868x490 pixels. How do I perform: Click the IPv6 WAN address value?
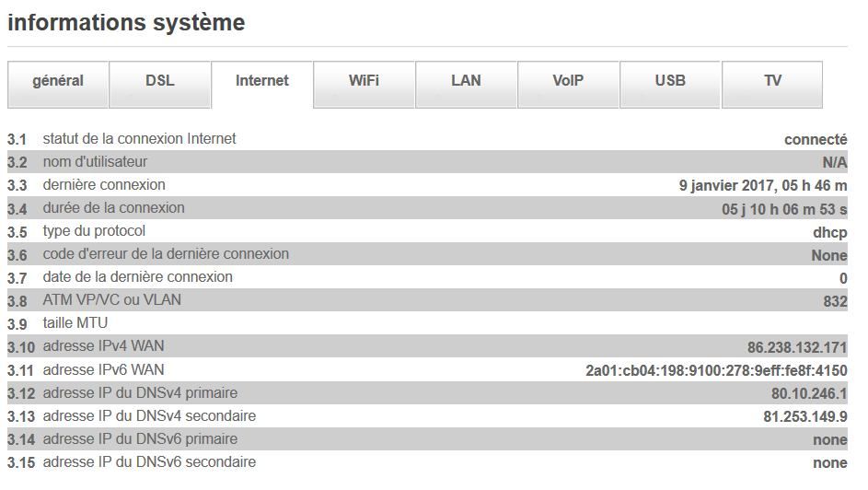716,370
